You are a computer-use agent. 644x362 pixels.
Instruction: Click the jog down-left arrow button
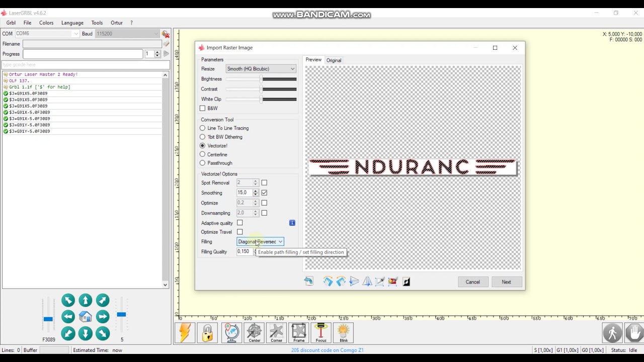[68, 333]
